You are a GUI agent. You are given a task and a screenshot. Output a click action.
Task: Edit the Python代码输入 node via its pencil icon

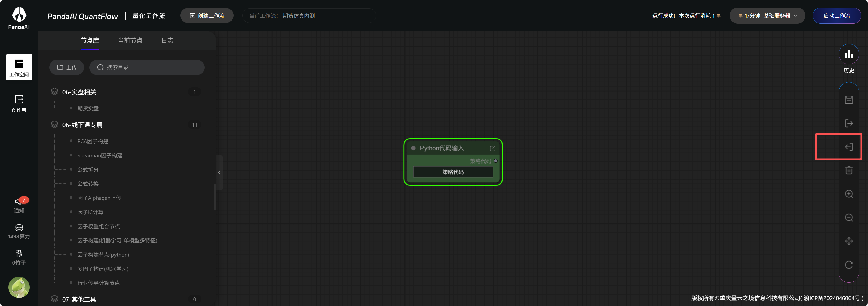point(492,149)
